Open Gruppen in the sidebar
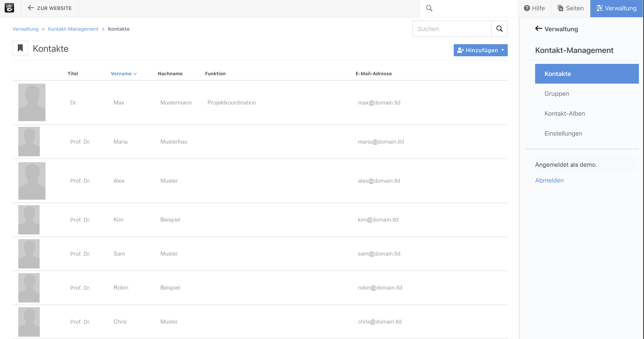The width and height of the screenshot is (644, 339). tap(557, 94)
